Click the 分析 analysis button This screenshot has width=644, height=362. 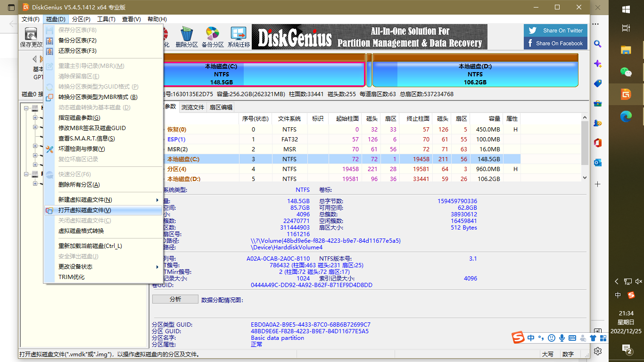click(x=174, y=298)
